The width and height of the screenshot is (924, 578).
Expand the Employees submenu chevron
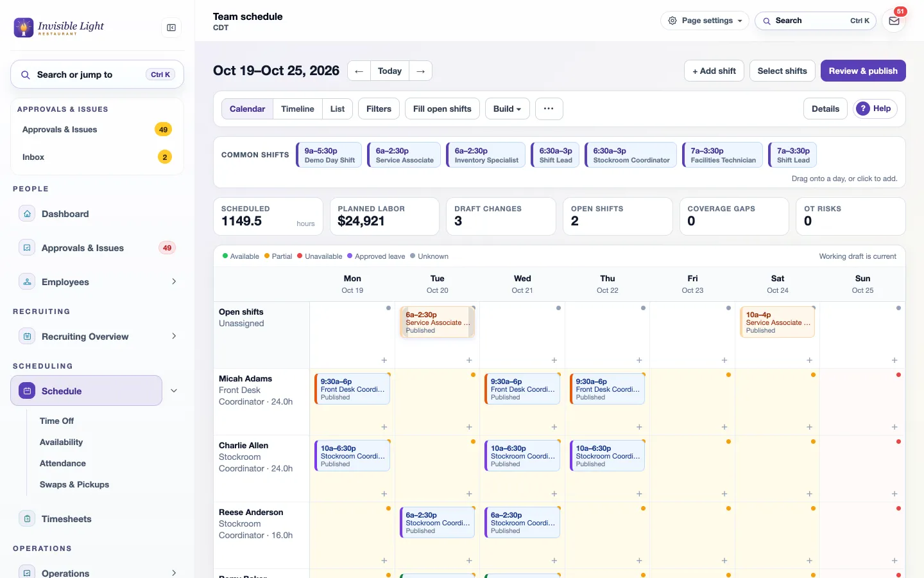tap(174, 281)
